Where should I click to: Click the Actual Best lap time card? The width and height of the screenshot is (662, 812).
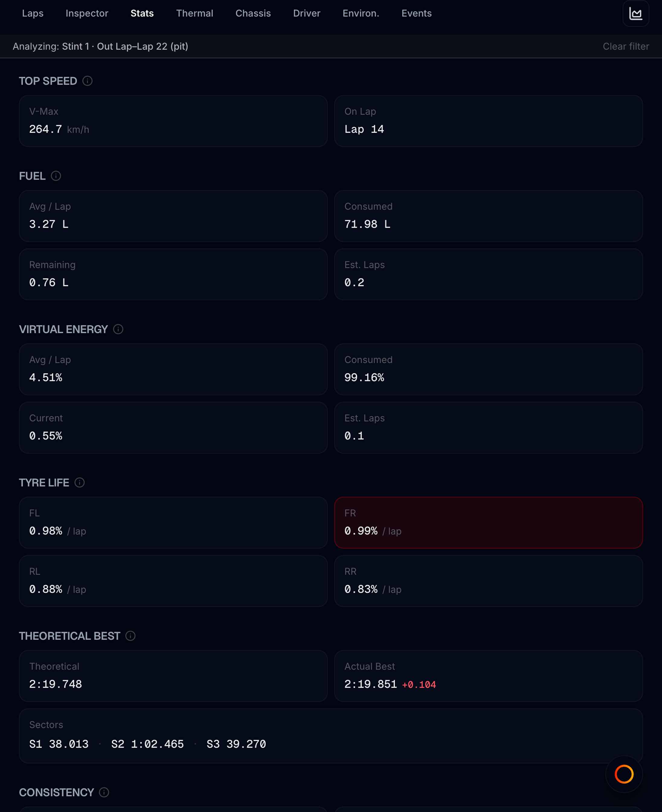[488, 675]
